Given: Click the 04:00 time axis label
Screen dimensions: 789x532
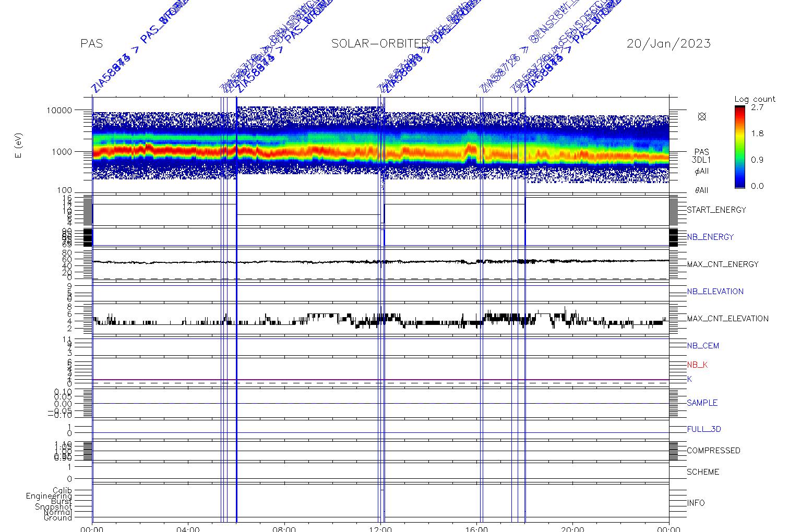Looking at the screenshot, I should (x=188, y=528).
